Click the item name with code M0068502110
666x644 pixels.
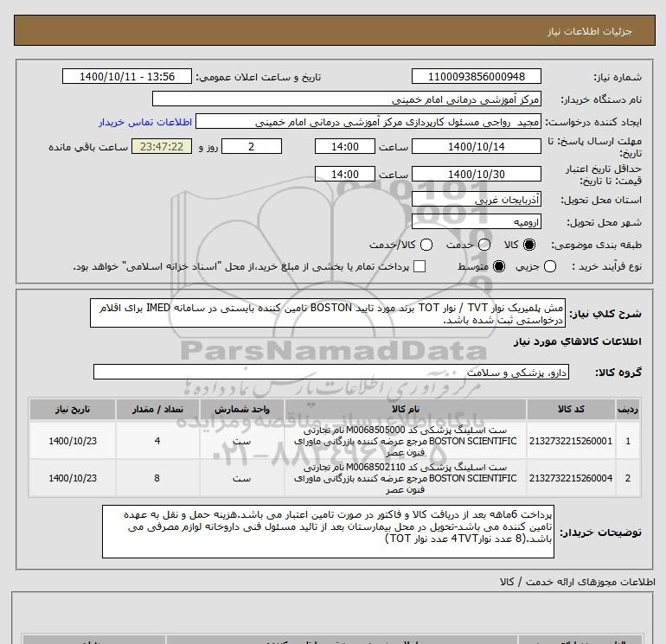click(x=405, y=478)
